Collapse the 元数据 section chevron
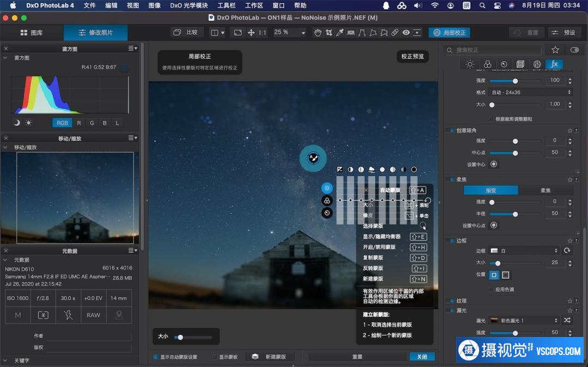This screenshot has height=367, width=588. 5,260
